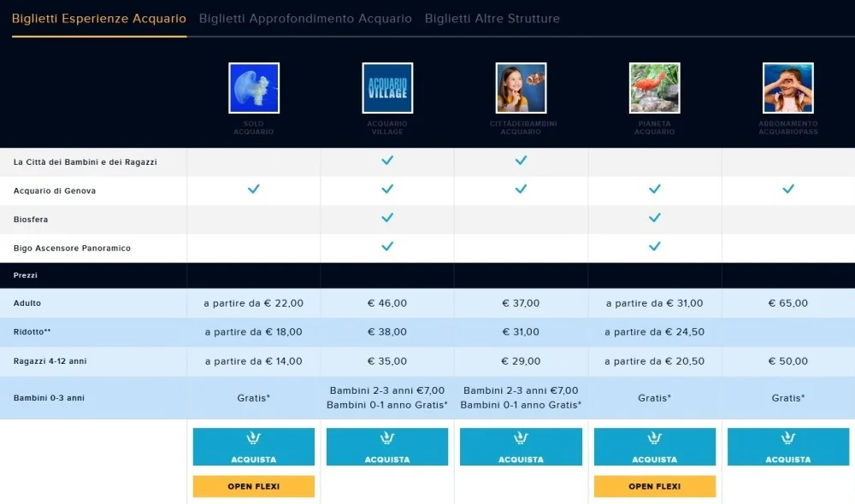Select the Biglietti Esperienze Acquario tab
This screenshot has height=504, width=855.
(x=99, y=19)
